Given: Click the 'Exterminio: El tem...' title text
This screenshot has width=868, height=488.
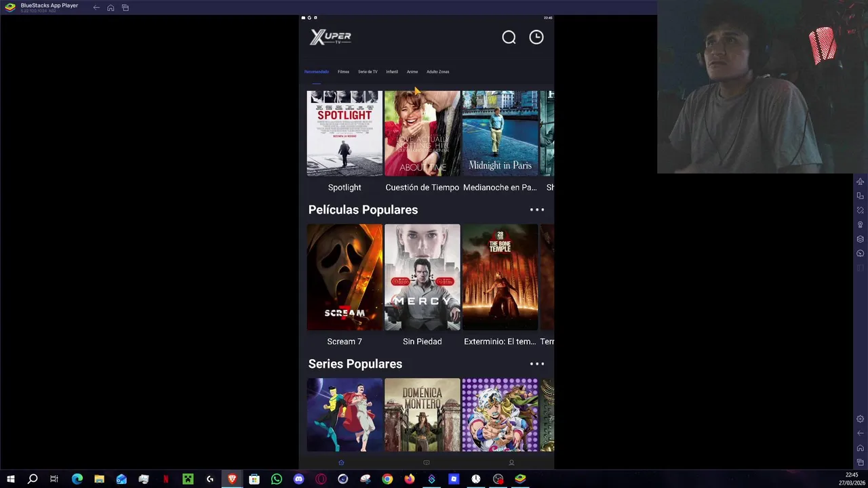Looking at the screenshot, I should pyautogui.click(x=500, y=342).
